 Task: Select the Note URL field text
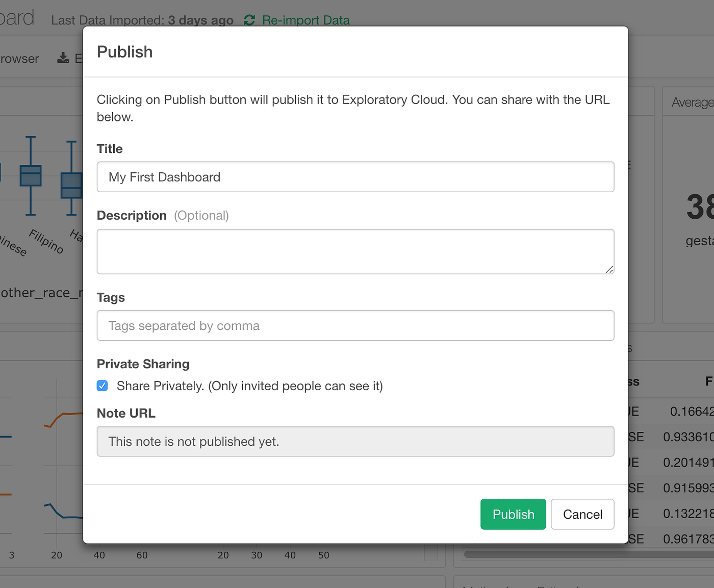click(355, 441)
